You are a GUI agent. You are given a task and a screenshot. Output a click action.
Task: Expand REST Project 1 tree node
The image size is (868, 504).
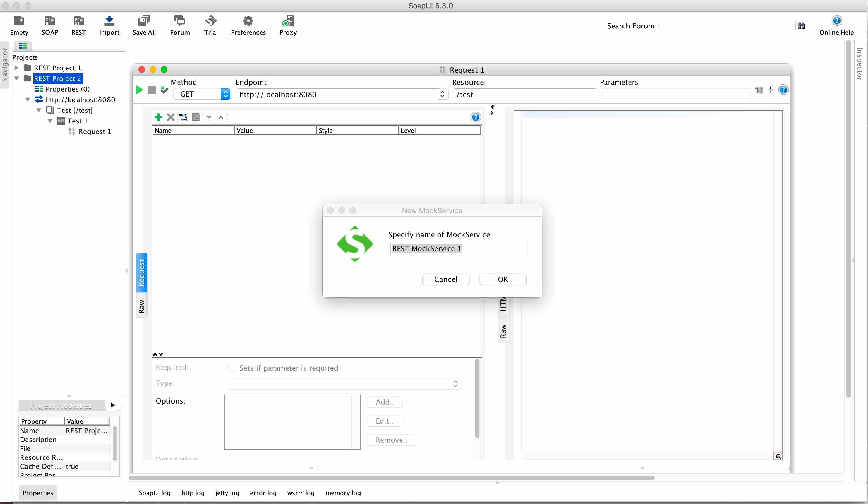coord(16,68)
